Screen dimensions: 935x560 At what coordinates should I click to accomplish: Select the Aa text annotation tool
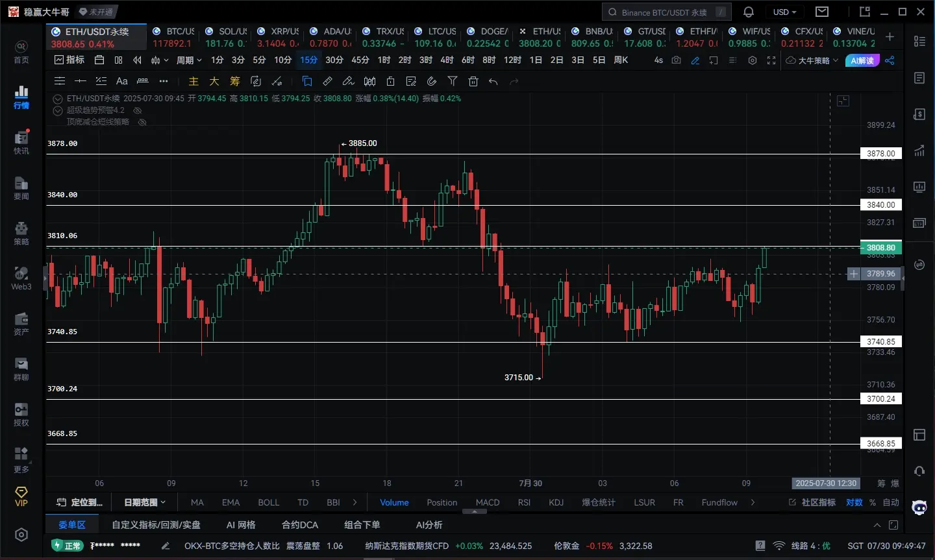(x=121, y=81)
